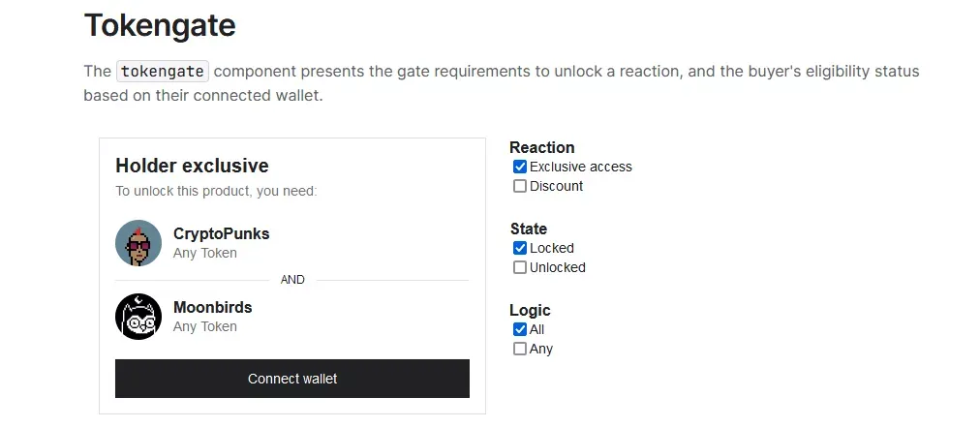Viewport: 980px width, 428px height.
Task: Click the Holder exclusive card title
Action: click(192, 166)
